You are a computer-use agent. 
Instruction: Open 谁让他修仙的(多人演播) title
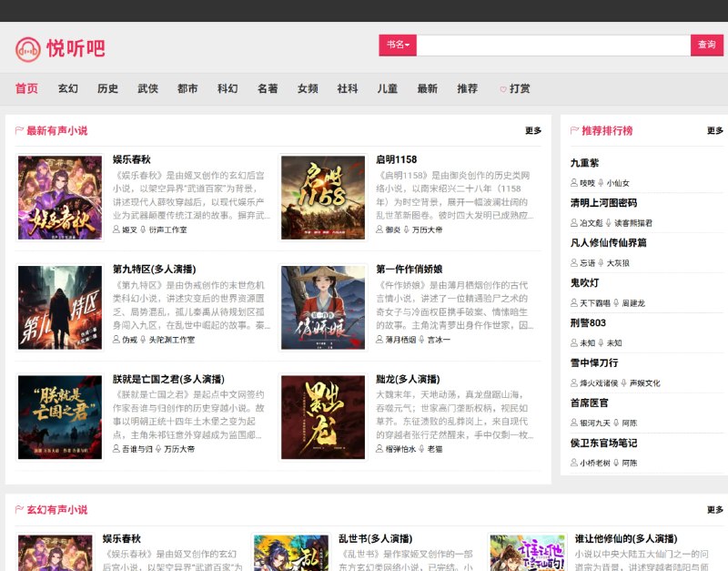[626, 538]
